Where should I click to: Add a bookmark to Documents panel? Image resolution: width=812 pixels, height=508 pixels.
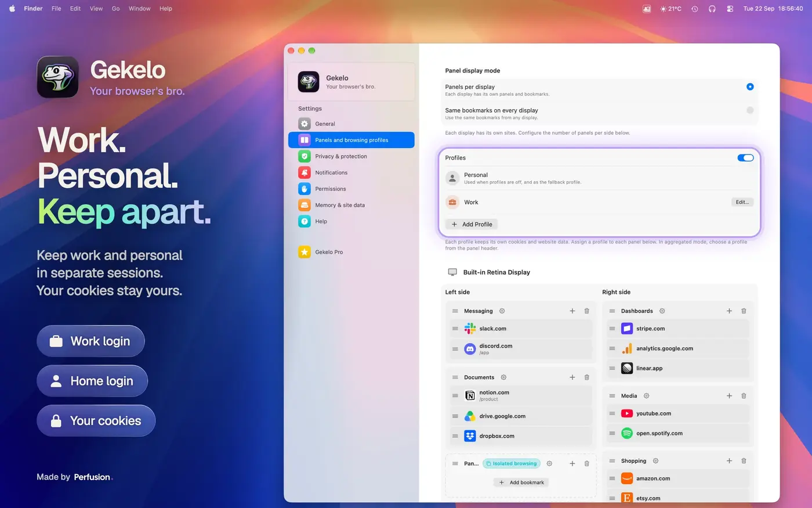pos(572,377)
